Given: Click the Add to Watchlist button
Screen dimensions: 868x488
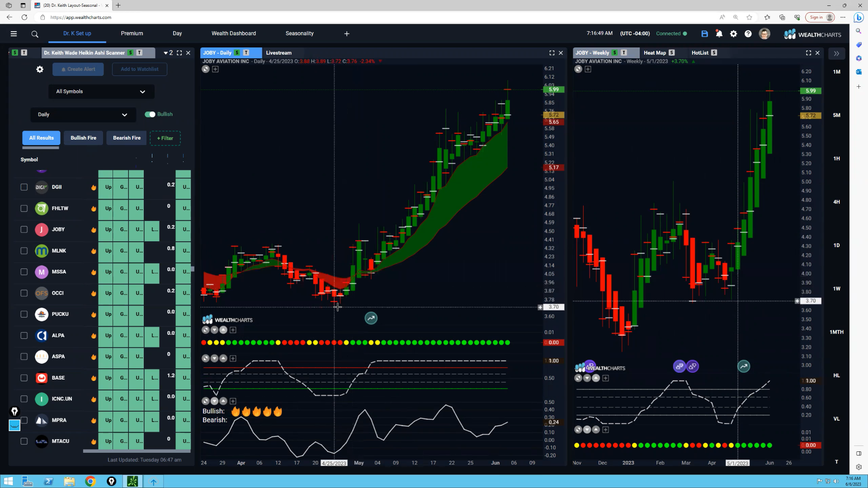Looking at the screenshot, I should pos(139,69).
